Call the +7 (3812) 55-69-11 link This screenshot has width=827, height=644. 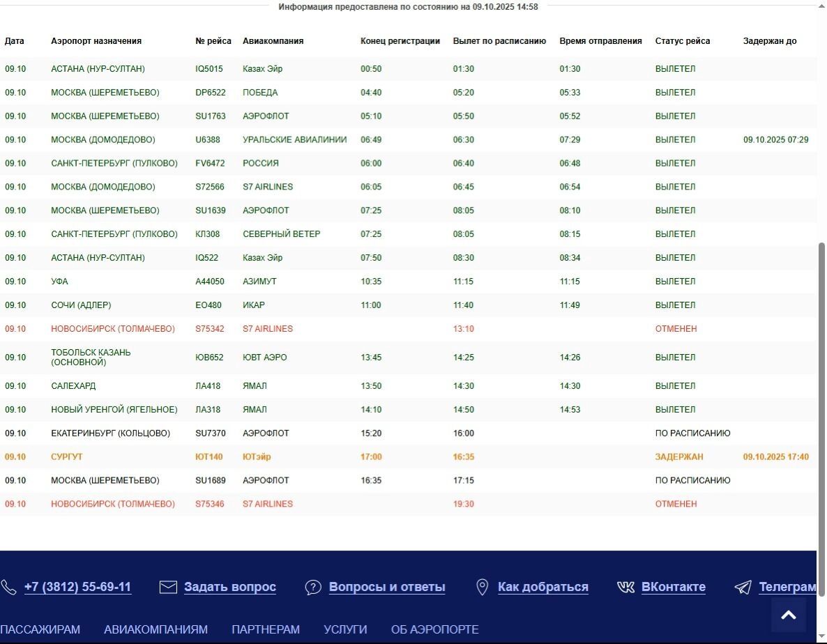77,587
